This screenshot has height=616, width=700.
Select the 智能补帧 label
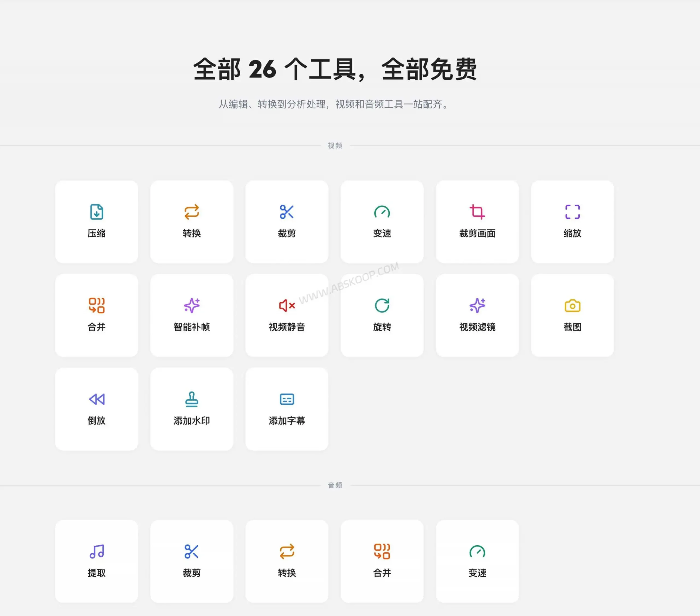(x=192, y=327)
